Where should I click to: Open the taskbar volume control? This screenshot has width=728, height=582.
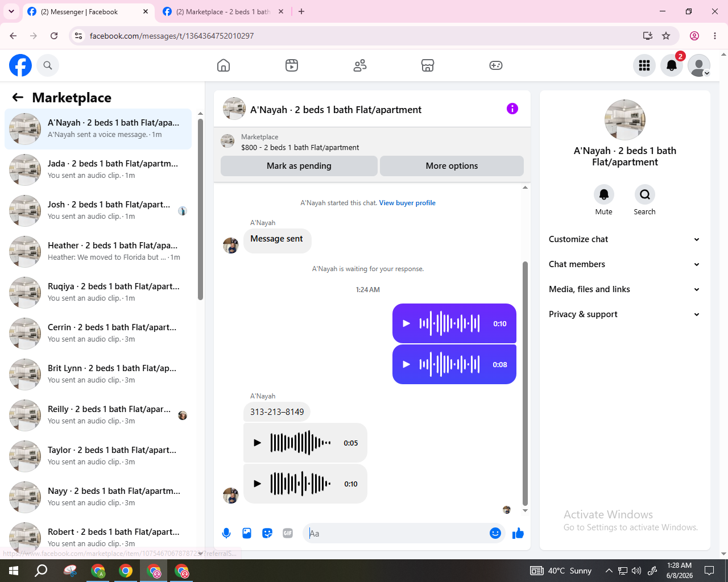[636, 571]
